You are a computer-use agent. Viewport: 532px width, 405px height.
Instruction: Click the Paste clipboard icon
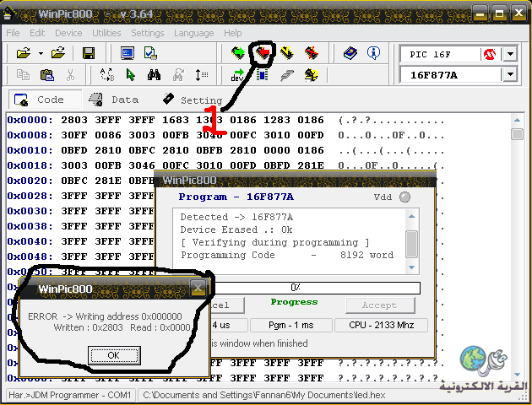[x=46, y=75]
